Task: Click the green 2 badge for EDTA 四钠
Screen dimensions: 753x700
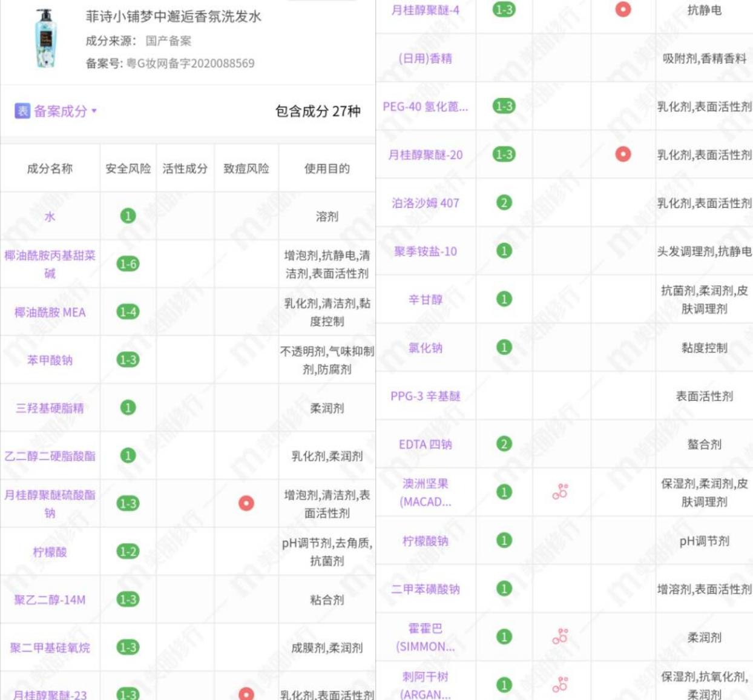Action: pos(503,444)
